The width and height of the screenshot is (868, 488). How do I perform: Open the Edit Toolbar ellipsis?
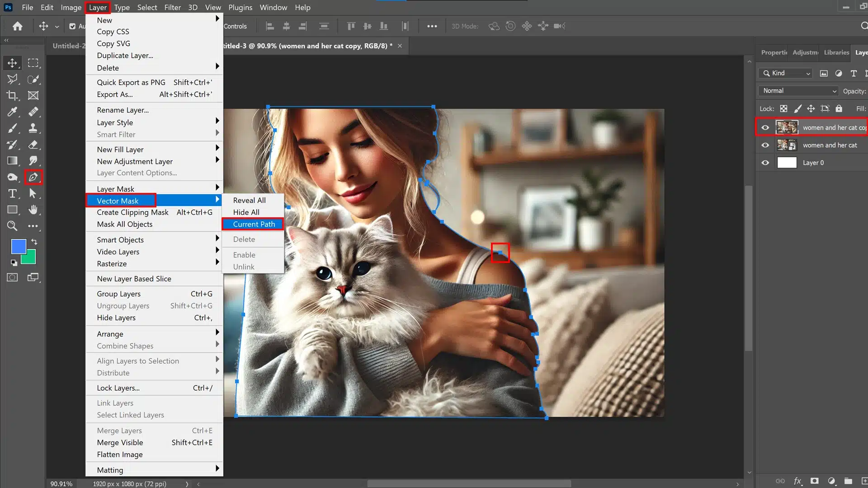(x=33, y=226)
